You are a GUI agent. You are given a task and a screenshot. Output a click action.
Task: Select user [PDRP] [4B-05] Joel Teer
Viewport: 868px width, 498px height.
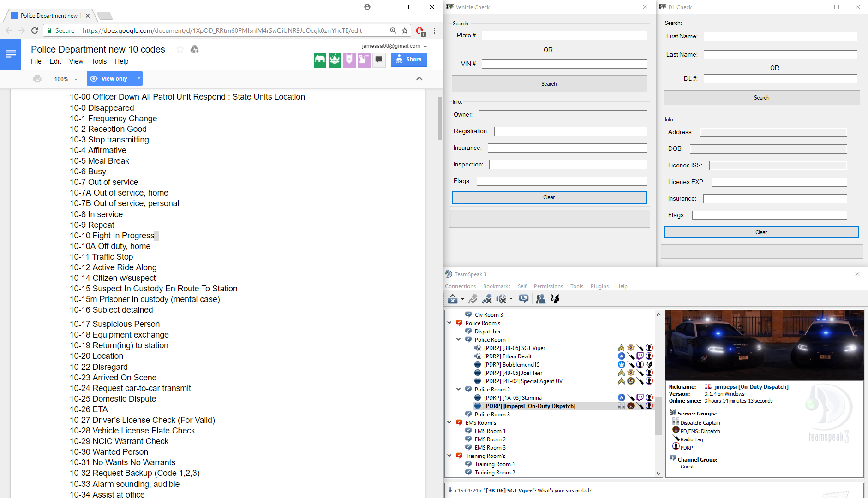(513, 373)
